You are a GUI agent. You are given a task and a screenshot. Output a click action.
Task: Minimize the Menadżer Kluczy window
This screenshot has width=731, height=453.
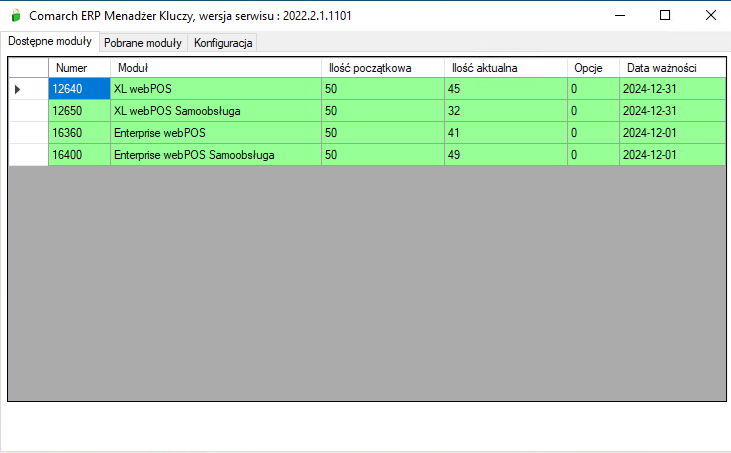coord(620,15)
